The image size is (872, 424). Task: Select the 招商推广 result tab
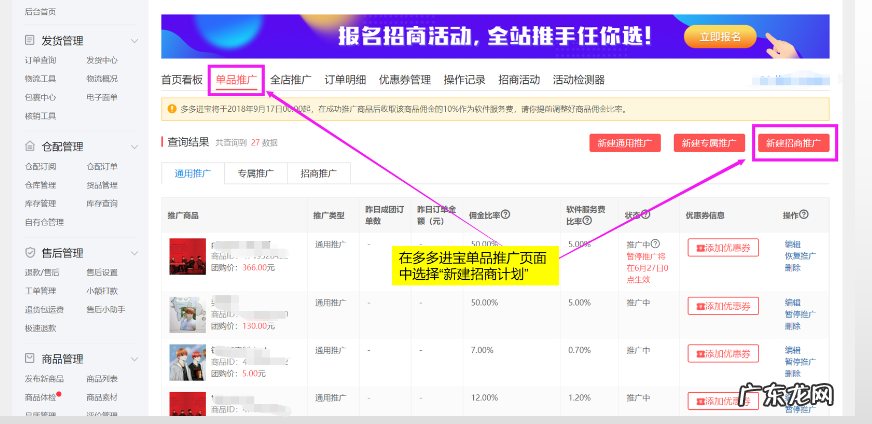tap(319, 173)
